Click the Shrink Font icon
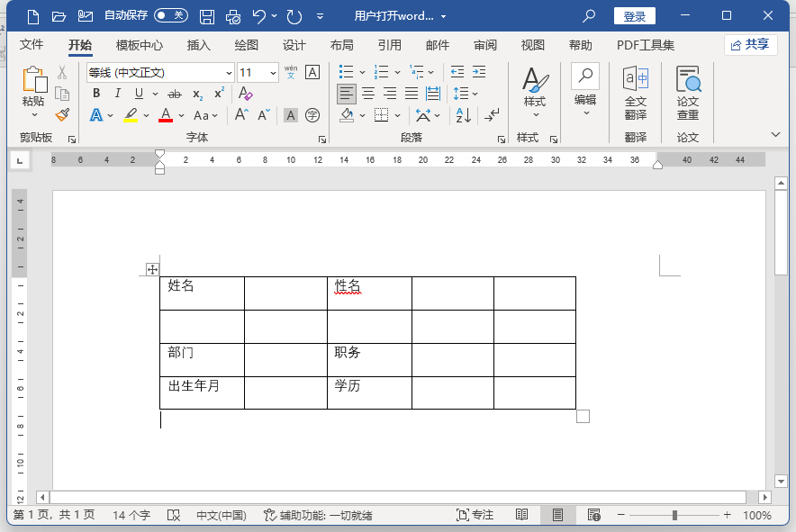The height and width of the screenshot is (532, 796). coord(264,114)
